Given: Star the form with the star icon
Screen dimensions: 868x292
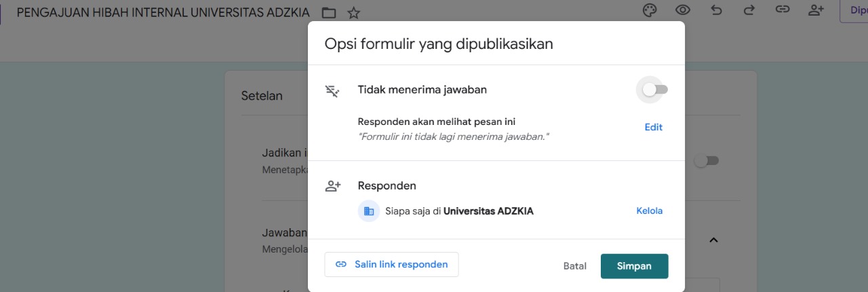Looking at the screenshot, I should 353,12.
